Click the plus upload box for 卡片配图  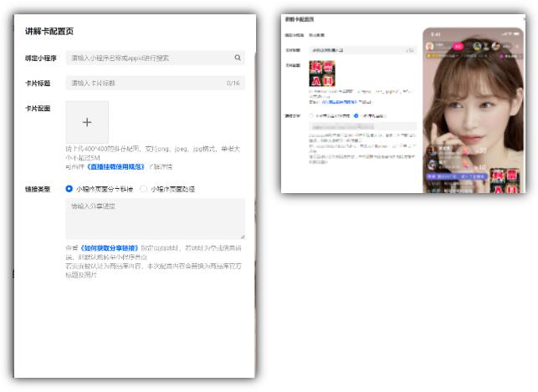[x=87, y=122]
